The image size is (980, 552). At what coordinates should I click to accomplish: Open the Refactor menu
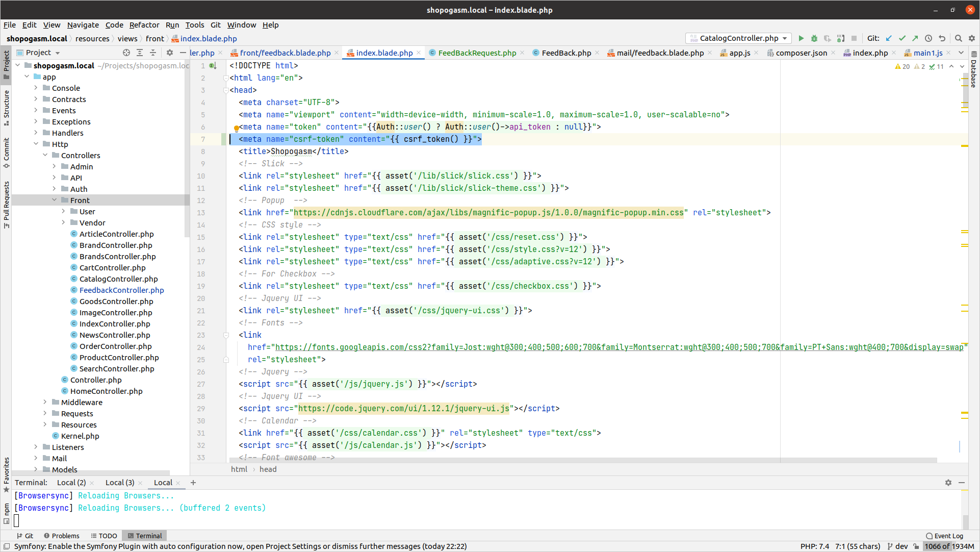tap(144, 25)
